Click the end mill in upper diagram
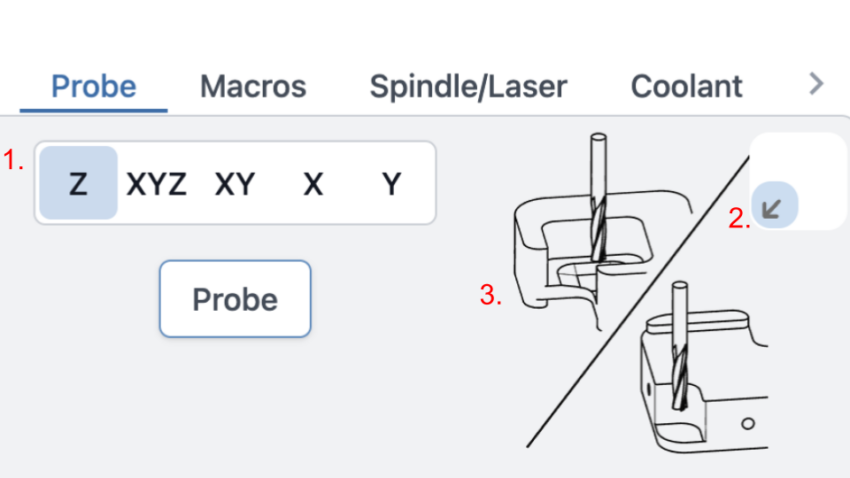This screenshot has height=478, width=850. click(598, 199)
